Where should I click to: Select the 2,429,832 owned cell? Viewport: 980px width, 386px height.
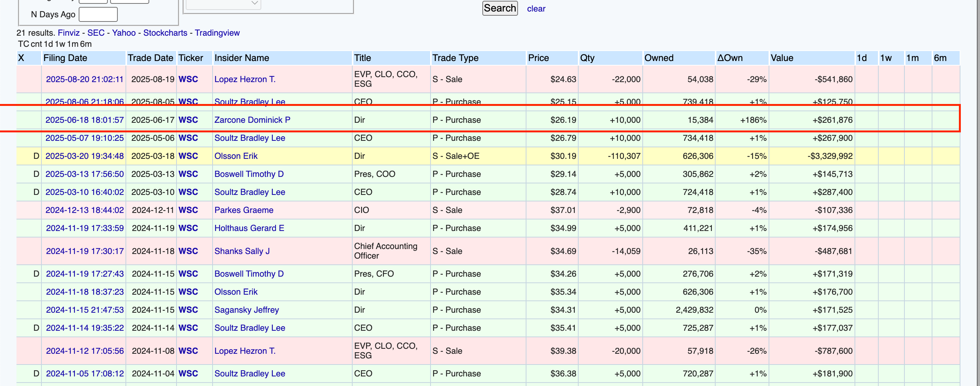679,310
